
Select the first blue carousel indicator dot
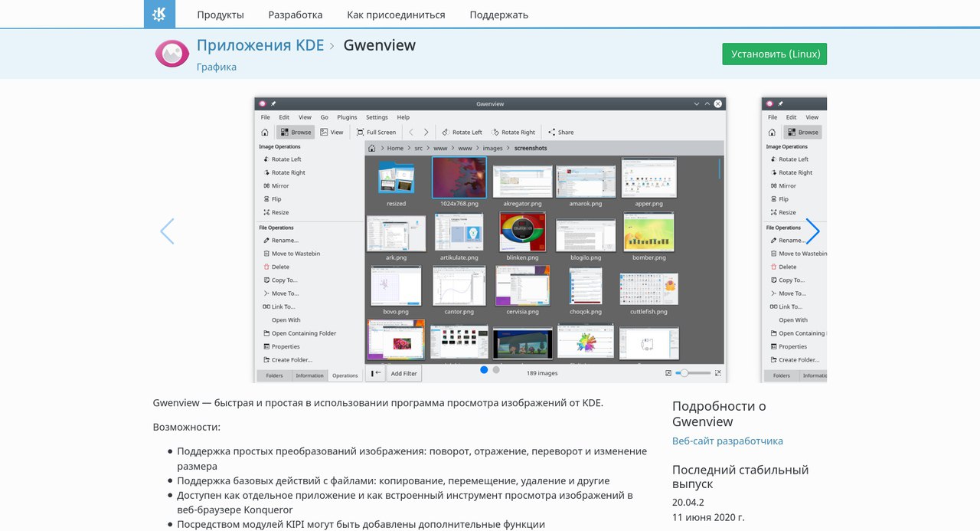click(484, 369)
